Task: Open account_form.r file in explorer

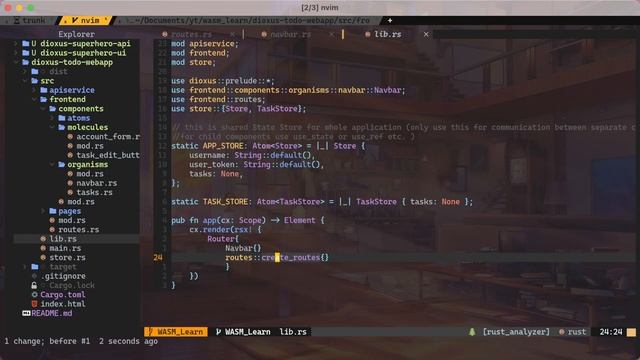Action: 108,137
